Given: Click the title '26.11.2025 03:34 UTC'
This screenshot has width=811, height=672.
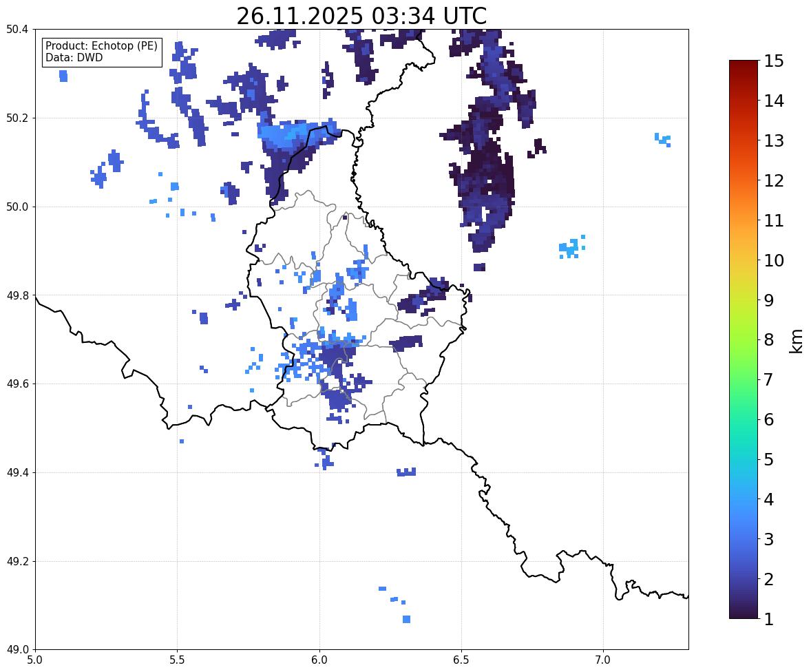Looking at the screenshot, I should point(361,16).
